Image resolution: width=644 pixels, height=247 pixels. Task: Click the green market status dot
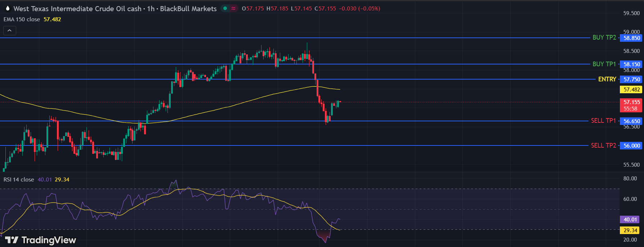pos(225,8)
